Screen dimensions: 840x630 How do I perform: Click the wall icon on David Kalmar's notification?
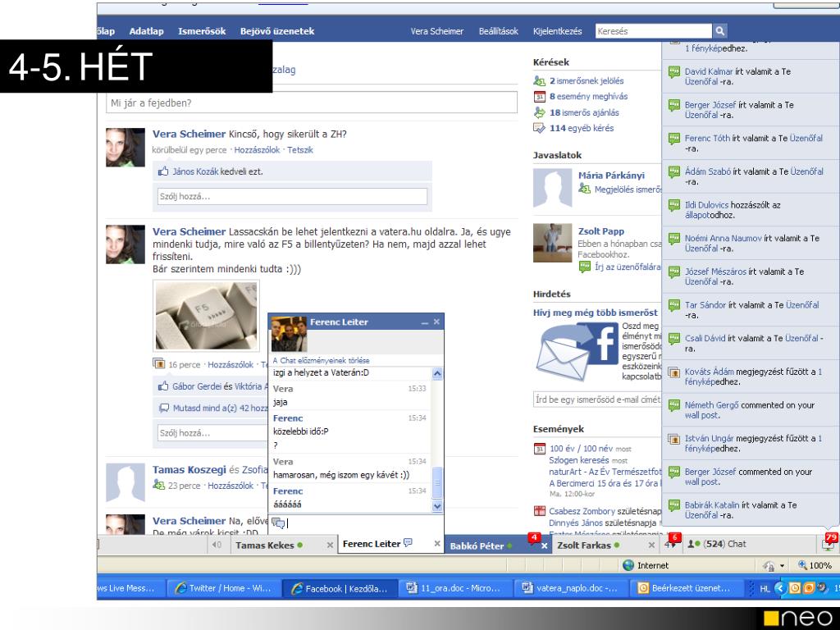pyautogui.click(x=674, y=72)
